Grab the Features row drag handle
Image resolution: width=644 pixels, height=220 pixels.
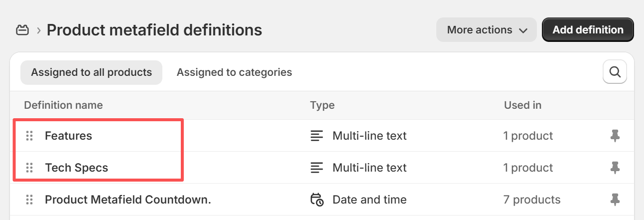tap(29, 136)
